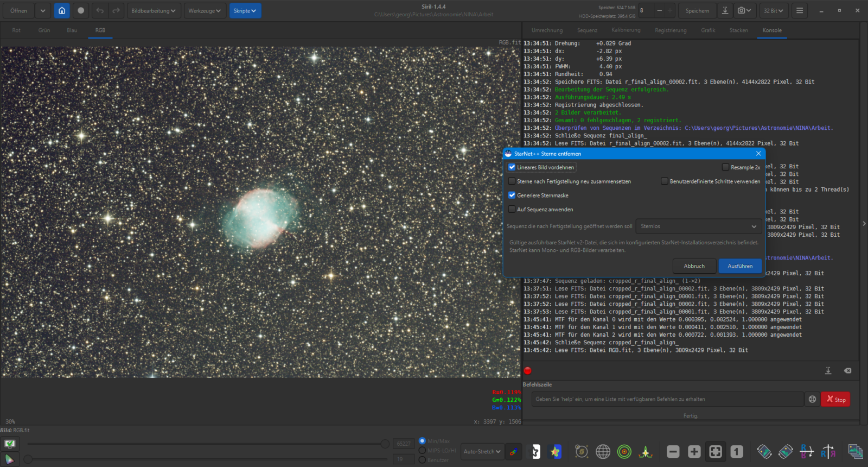868x467 pixels.
Task: Check Sterne nach Fertigstellung neu zusammensetzen
Action: click(512, 181)
